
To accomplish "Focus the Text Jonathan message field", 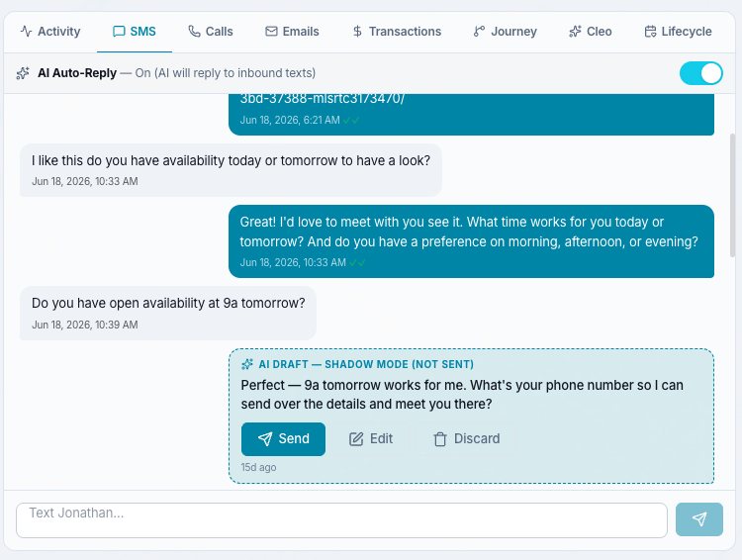I will pyautogui.click(x=341, y=520).
